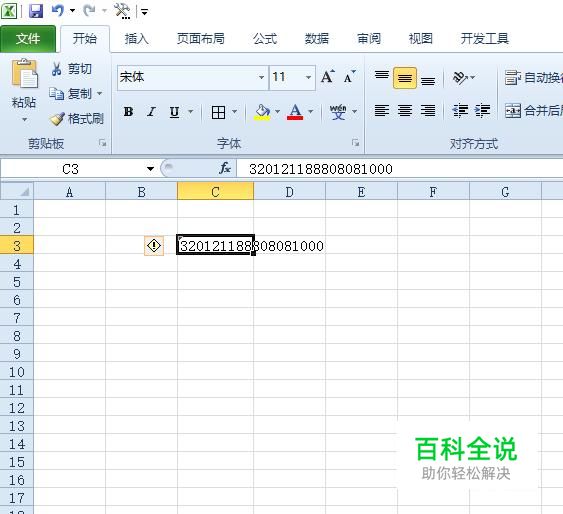Click the Format Painter brush icon
Screen dimensions: 563x514
point(57,118)
